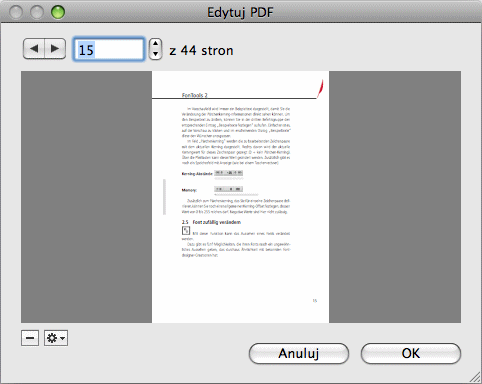Go to the previous page with left arrow

click(34, 49)
